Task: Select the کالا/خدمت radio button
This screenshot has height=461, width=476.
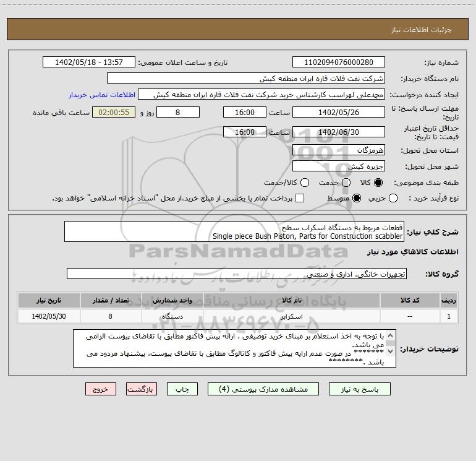Action: pos(305,183)
